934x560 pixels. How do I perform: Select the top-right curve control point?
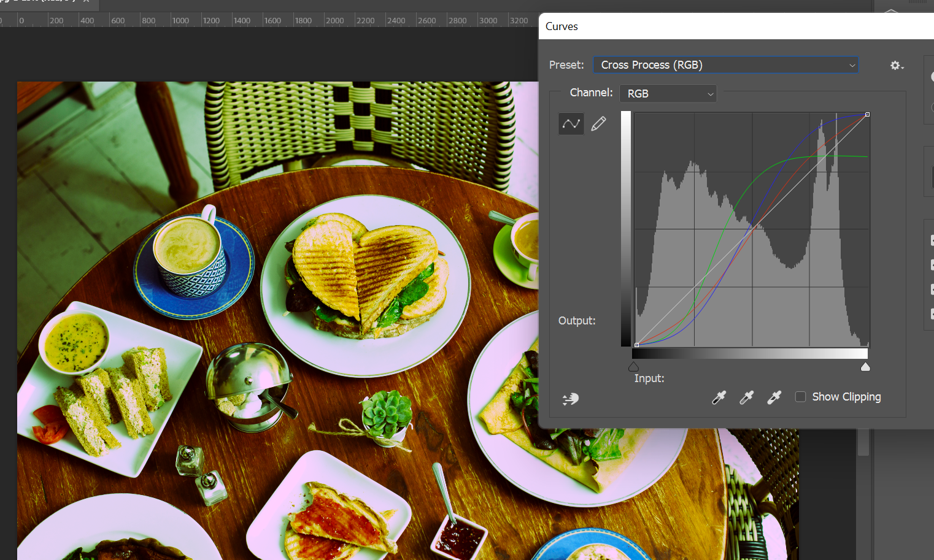click(867, 115)
